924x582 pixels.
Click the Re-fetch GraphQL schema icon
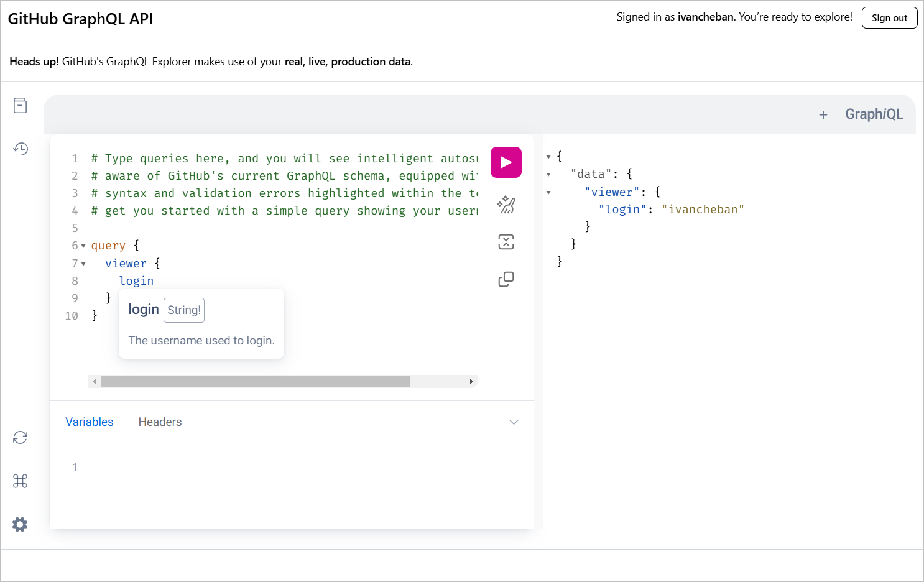point(21,438)
